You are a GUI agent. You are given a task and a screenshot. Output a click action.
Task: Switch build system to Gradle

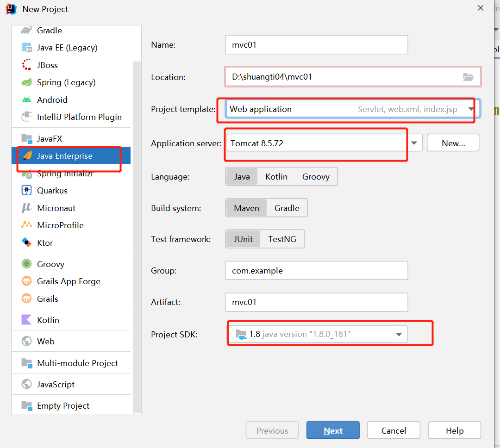287,208
